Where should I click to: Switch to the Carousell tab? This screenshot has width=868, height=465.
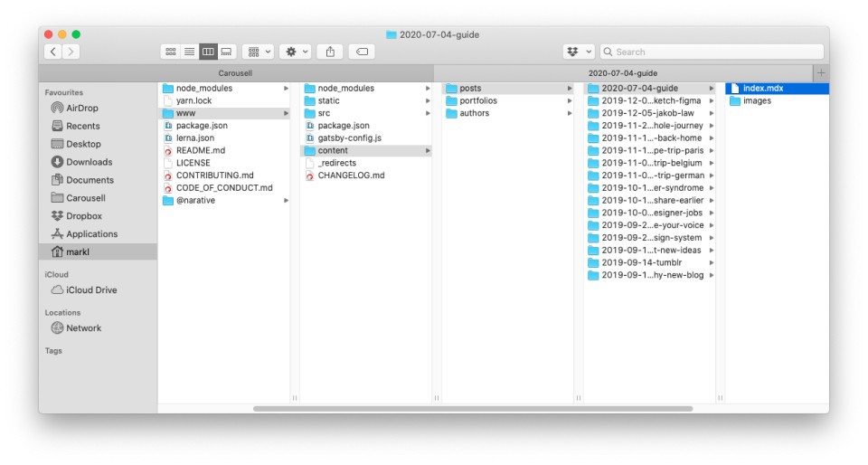(x=236, y=73)
